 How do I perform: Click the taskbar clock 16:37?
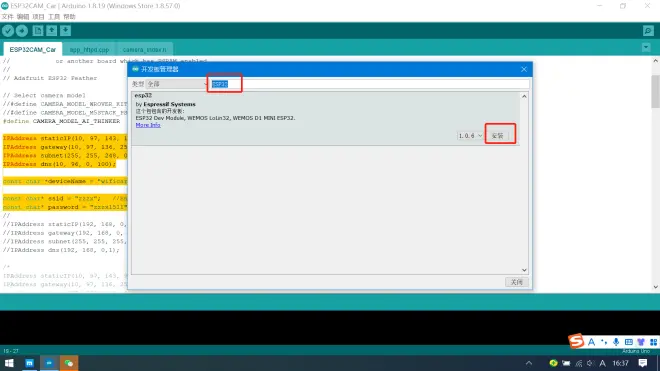click(620, 363)
